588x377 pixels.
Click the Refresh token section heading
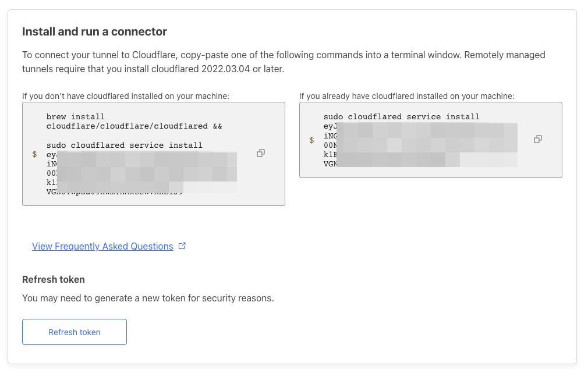click(x=53, y=280)
